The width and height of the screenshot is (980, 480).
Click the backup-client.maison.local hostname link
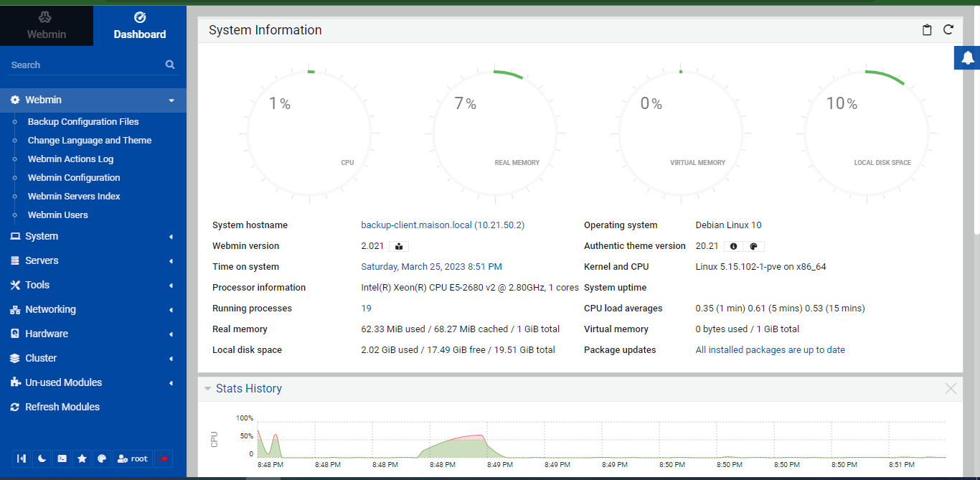pos(416,225)
